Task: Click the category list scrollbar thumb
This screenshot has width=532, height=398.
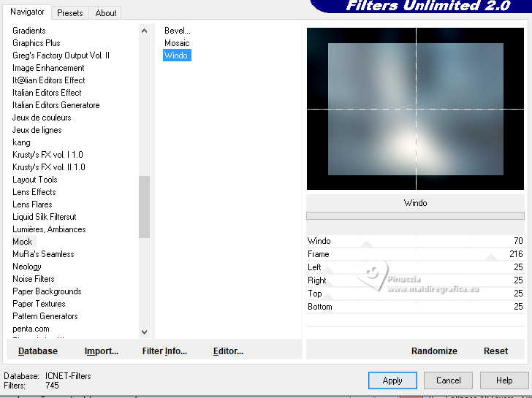Action: [144, 207]
